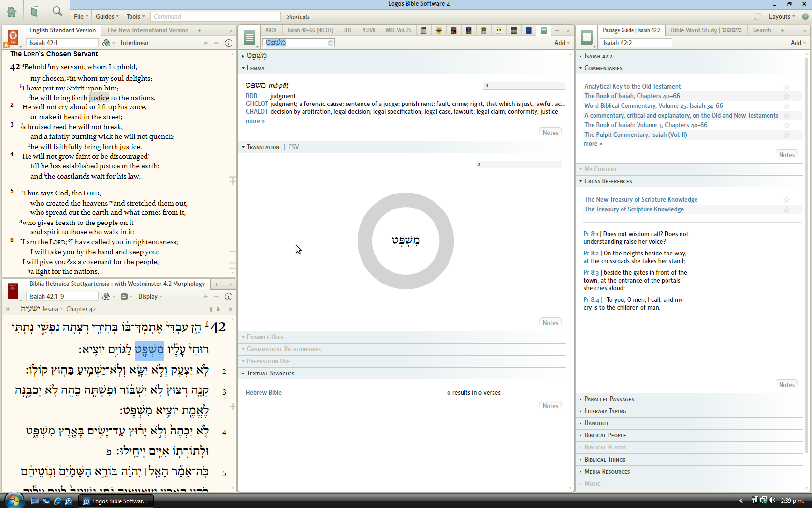
Task: Open the Bible Word Study panel menu icon
Action: tap(249, 37)
